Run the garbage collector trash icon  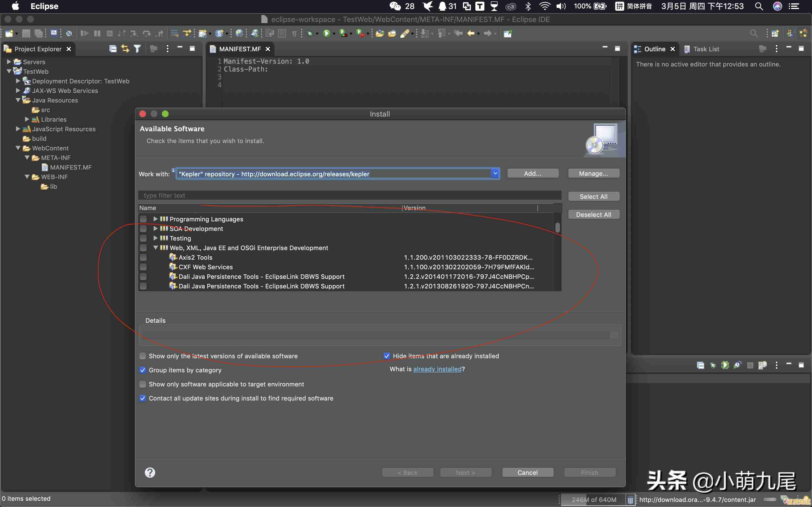(x=630, y=500)
